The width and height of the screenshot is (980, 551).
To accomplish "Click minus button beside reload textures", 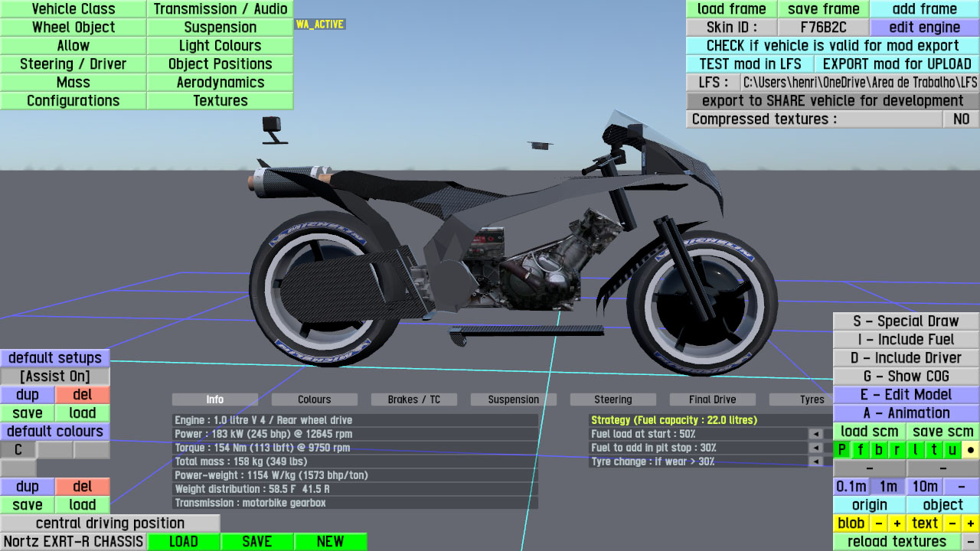I will [971, 542].
